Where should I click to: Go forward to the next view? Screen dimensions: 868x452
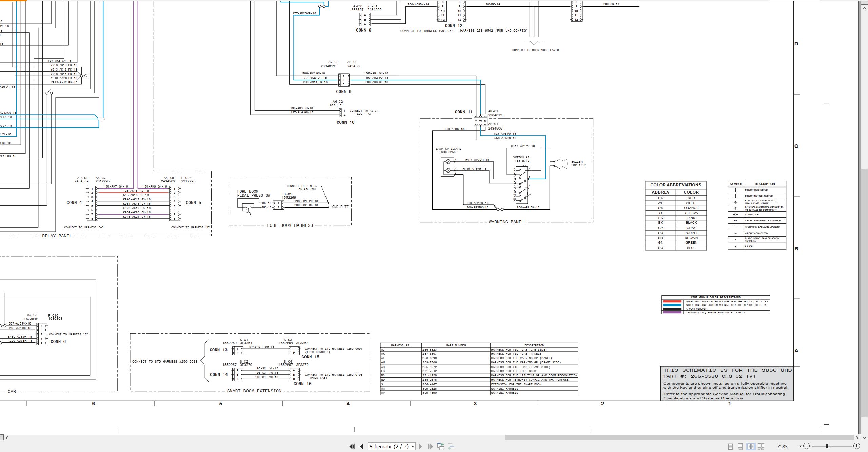[451, 447]
